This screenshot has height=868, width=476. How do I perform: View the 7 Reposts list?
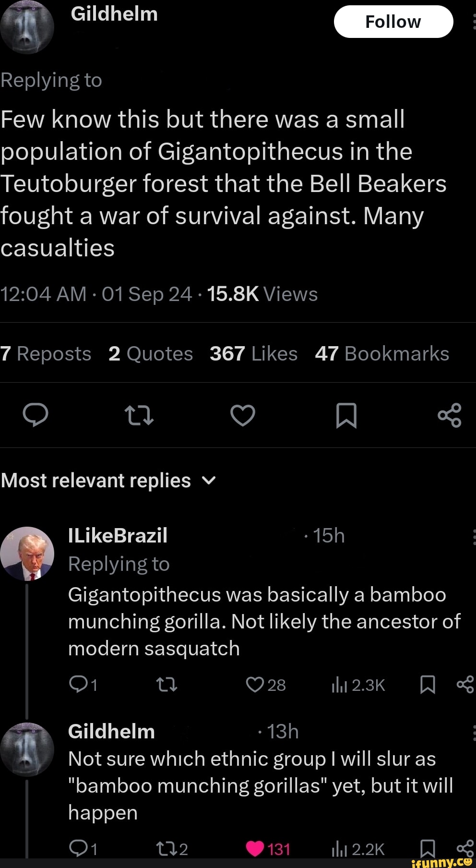pos(46,354)
